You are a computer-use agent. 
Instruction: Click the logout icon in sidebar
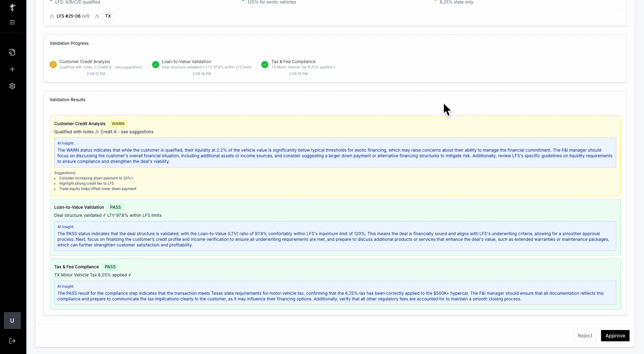[x=12, y=341]
